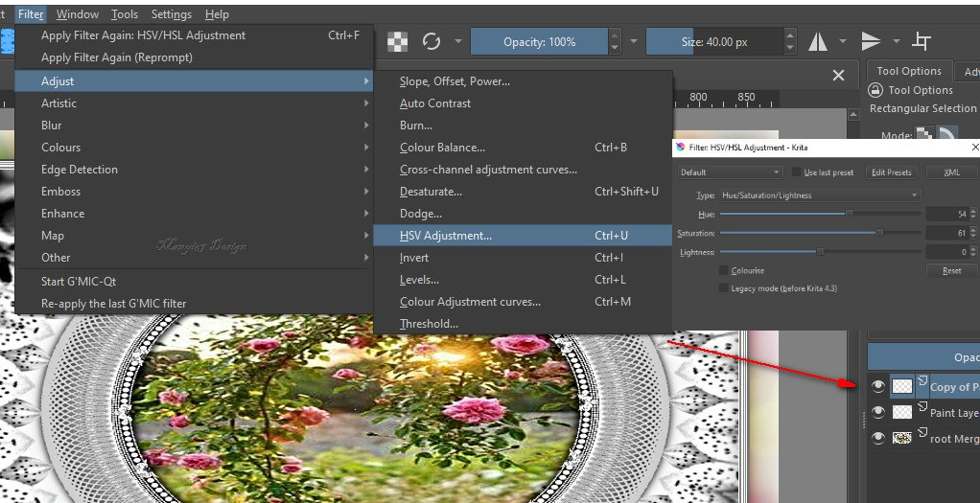Viewport: 980px width, 503px height.
Task: Open the dropdown arrow after Opacity slider
Action: 634,42
